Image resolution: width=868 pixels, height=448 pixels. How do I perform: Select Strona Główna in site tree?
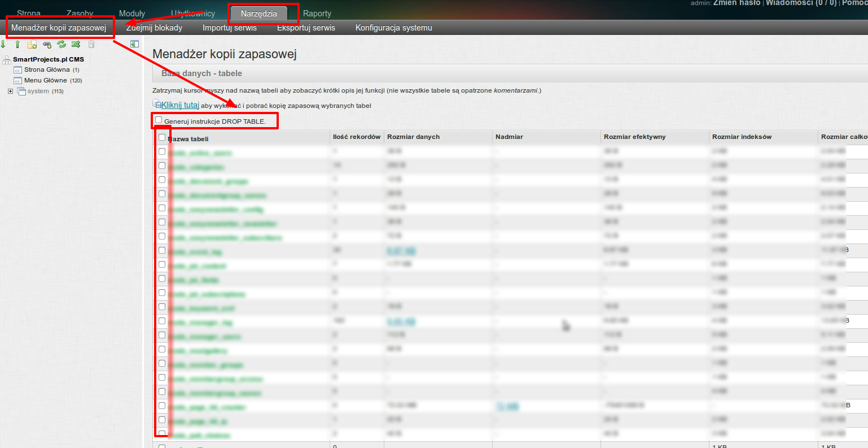click(47, 70)
